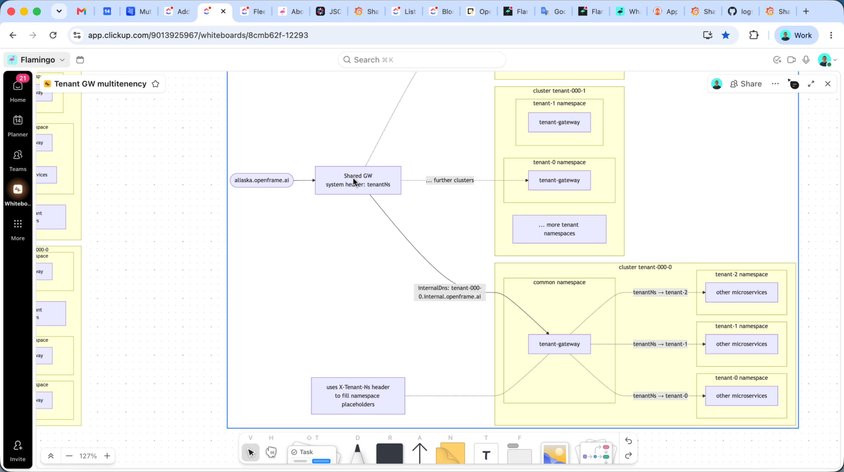Open calendar icon beside Flamingo

click(80, 60)
